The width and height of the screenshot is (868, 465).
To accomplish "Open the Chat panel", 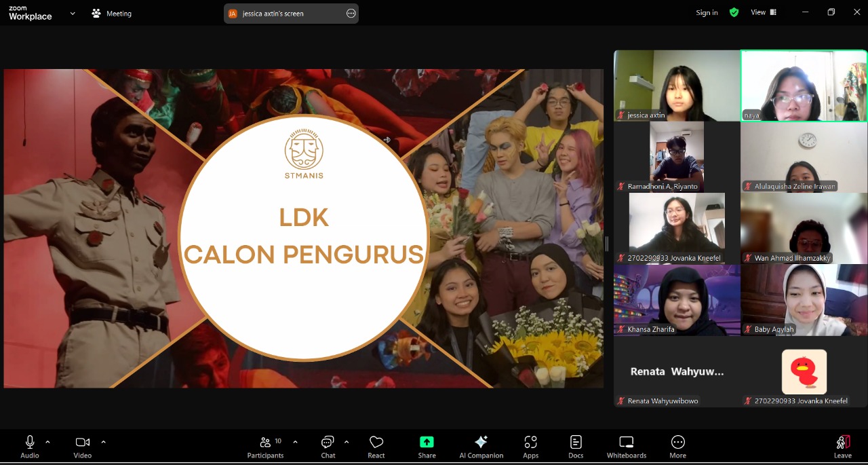I will pyautogui.click(x=328, y=447).
